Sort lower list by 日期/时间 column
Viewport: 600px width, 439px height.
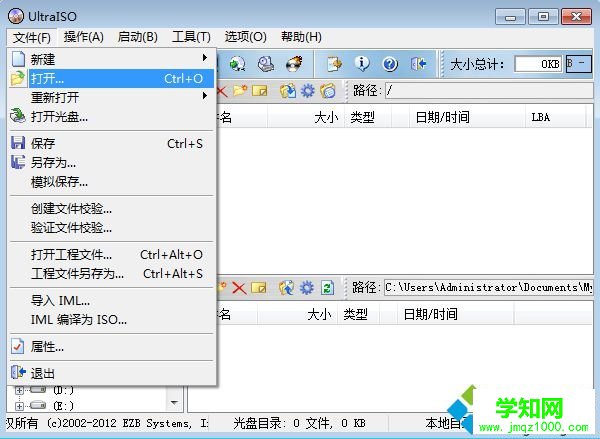[455, 315]
